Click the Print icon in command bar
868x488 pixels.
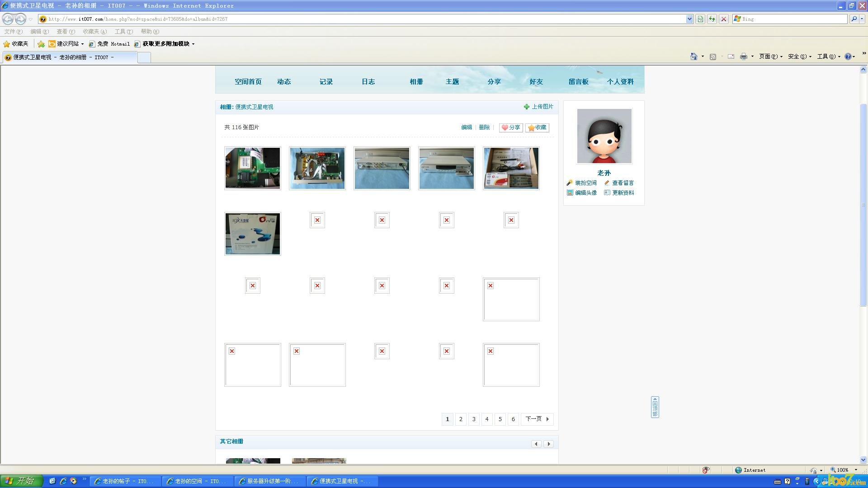(x=743, y=56)
